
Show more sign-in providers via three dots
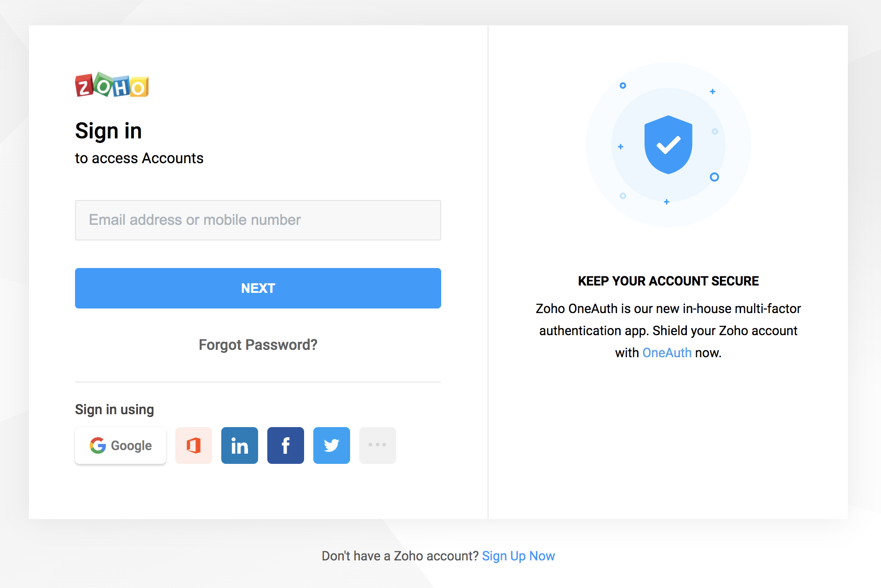coord(378,445)
